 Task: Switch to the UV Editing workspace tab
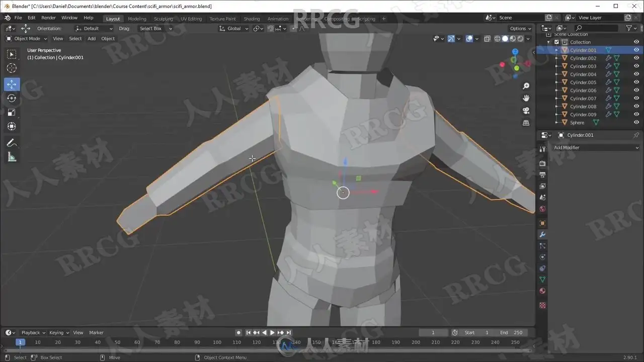191,19
